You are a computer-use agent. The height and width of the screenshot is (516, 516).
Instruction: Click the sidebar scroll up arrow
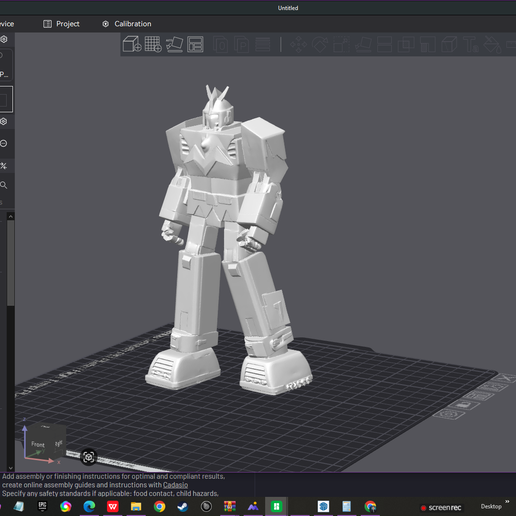click(x=11, y=217)
